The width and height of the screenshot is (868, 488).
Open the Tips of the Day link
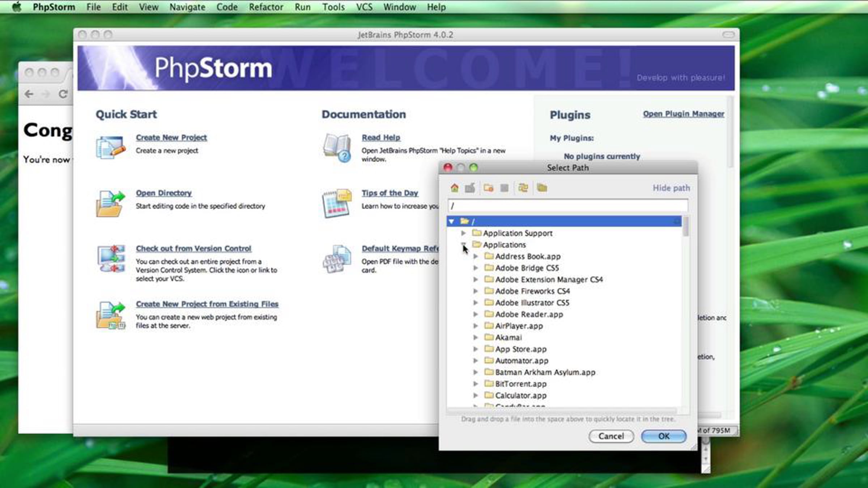tap(390, 193)
